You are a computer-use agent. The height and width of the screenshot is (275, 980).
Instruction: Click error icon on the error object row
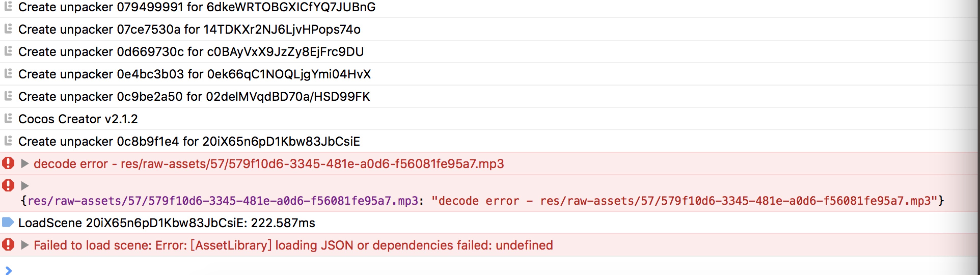click(8, 186)
